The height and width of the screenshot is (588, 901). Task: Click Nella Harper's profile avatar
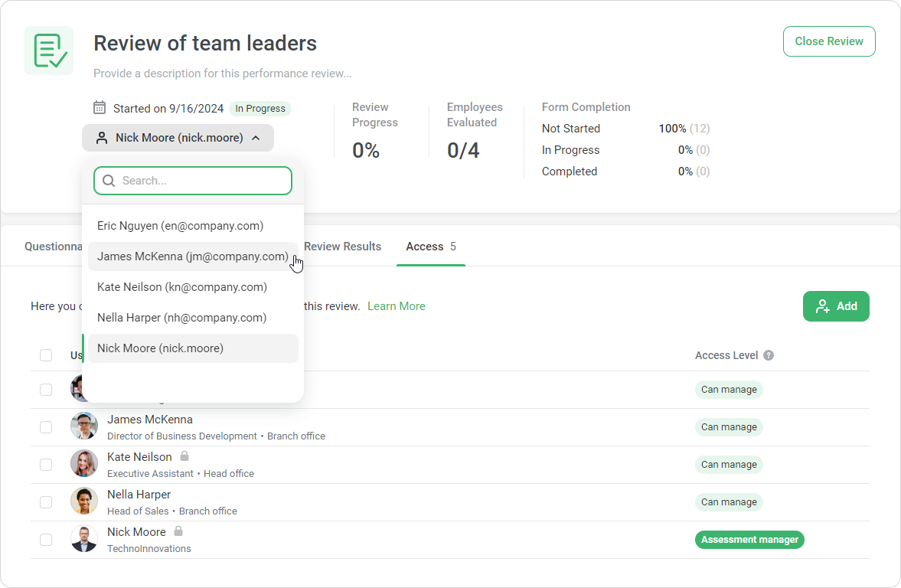point(84,501)
